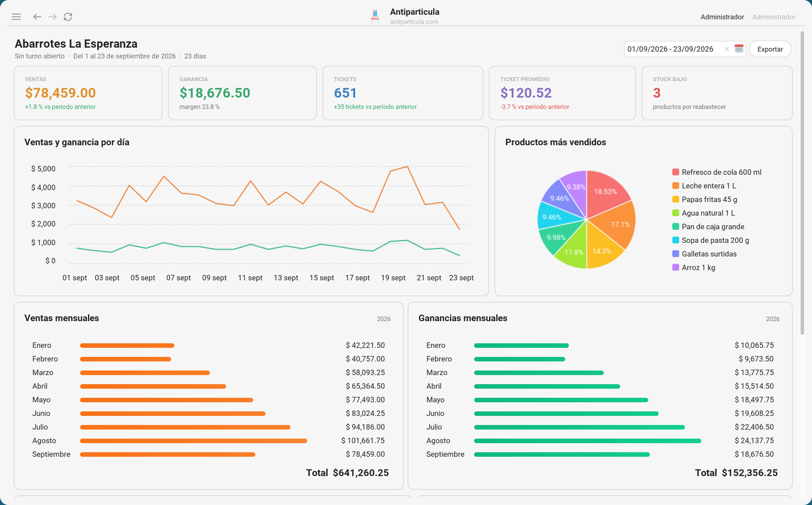Click '-3.7 % vs periodo anterior' text
812x505 pixels.
[534, 107]
